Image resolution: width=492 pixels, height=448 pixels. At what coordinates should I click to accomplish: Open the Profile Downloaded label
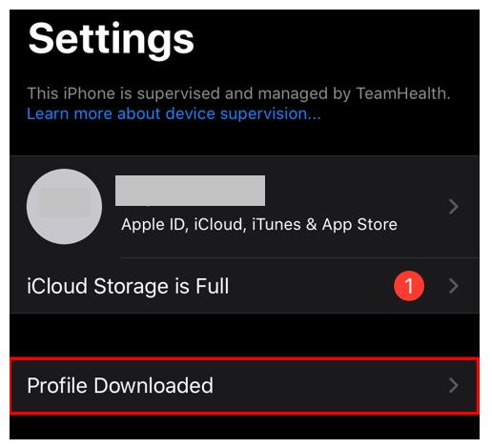[120, 385]
